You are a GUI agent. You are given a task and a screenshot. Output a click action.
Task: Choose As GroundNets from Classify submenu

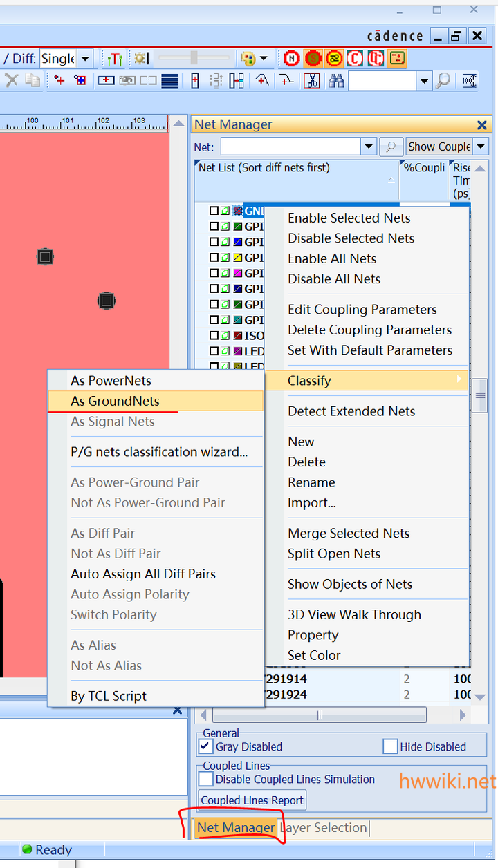click(115, 401)
